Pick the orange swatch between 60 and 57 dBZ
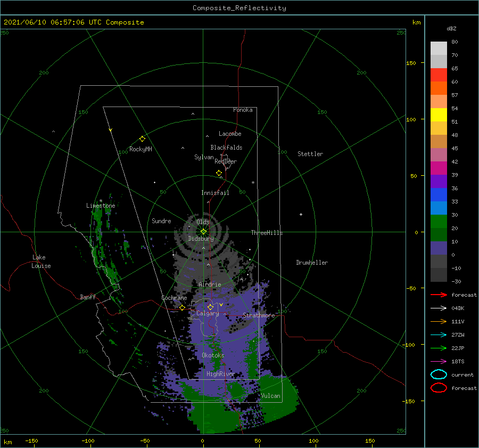 point(439,88)
